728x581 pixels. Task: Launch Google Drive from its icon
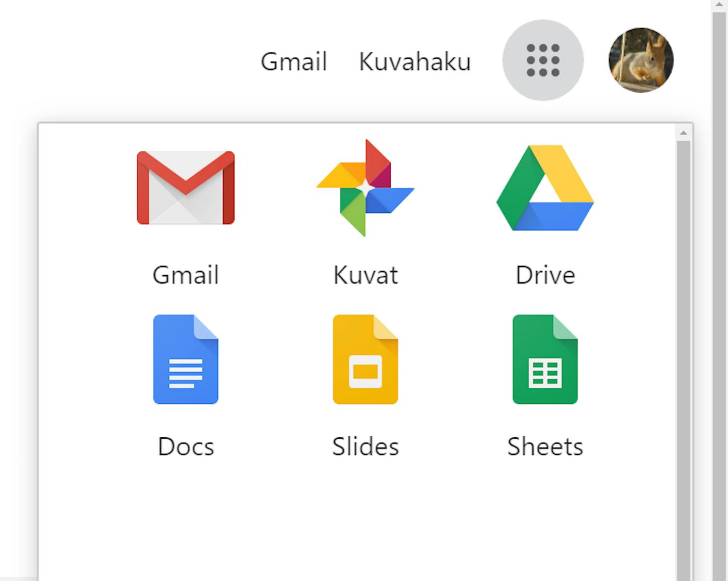(545, 188)
